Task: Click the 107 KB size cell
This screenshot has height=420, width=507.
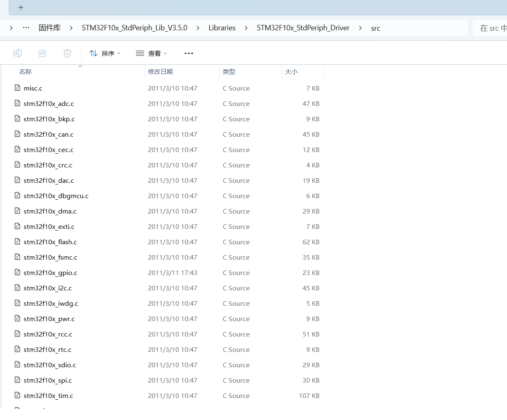Action: (309, 396)
